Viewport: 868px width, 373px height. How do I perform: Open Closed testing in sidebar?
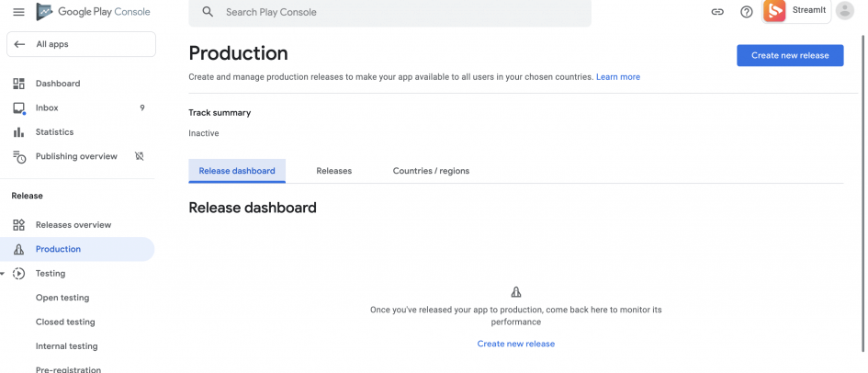tap(65, 322)
